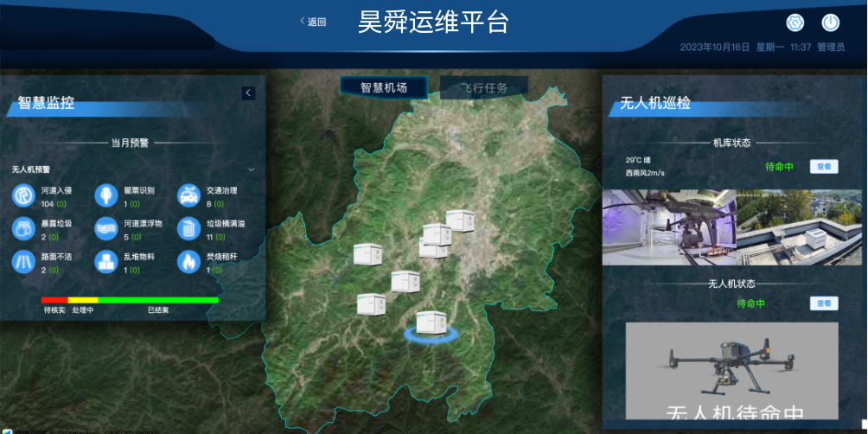Viewport: 868px width, 434px height.
Task: Select the 乱堆物料 stacked boxes icon
Action: (105, 261)
